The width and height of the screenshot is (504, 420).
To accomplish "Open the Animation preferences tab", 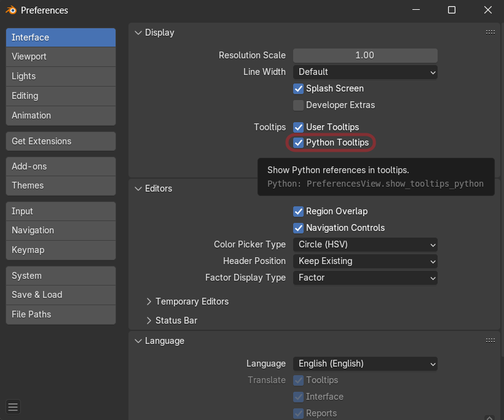I will click(61, 115).
